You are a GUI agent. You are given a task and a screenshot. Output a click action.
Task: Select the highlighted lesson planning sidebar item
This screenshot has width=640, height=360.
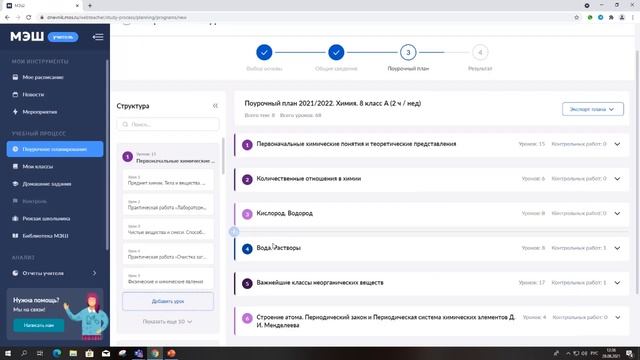55,149
